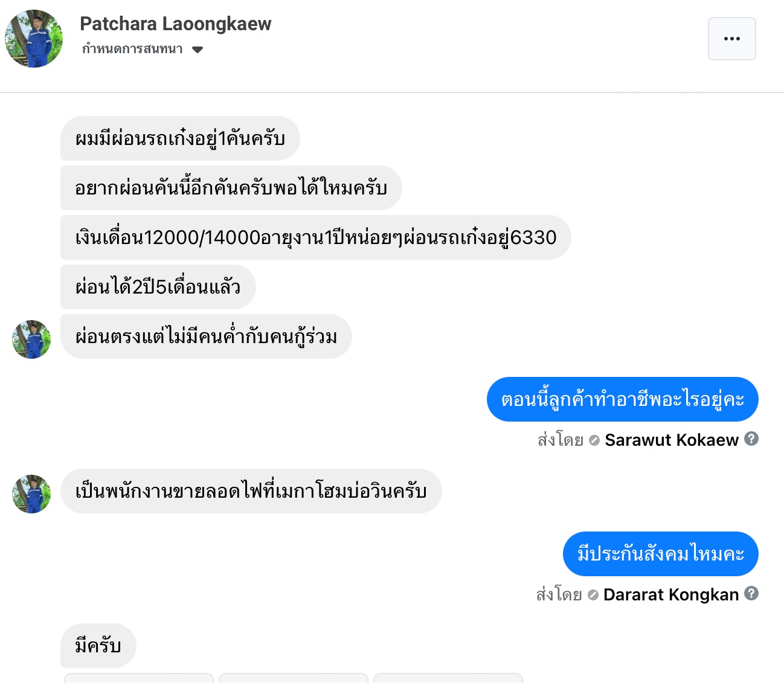
Task: Click the small badge icon before Sarawut Kokaew
Action: (x=594, y=440)
